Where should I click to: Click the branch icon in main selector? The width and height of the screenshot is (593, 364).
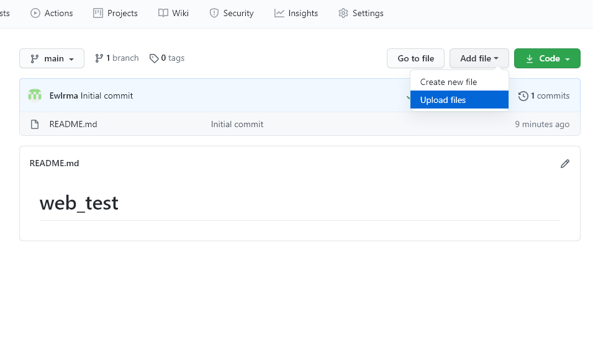click(x=34, y=58)
